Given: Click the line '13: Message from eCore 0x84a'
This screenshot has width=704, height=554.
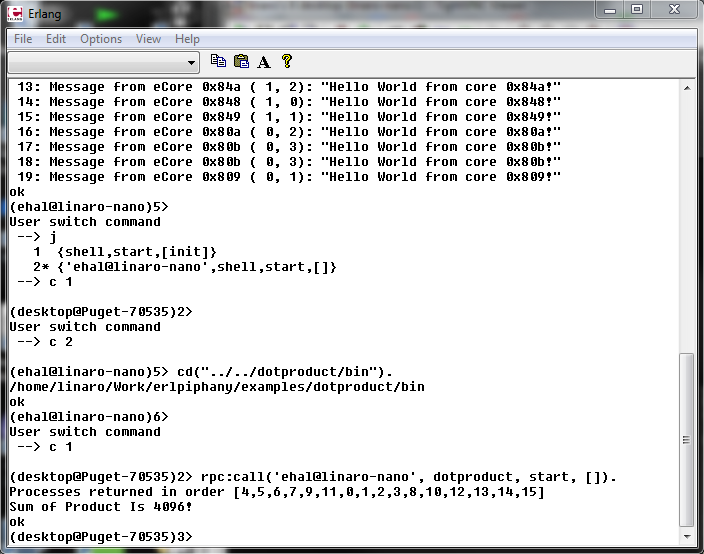Looking at the screenshot, I should (x=289, y=87).
